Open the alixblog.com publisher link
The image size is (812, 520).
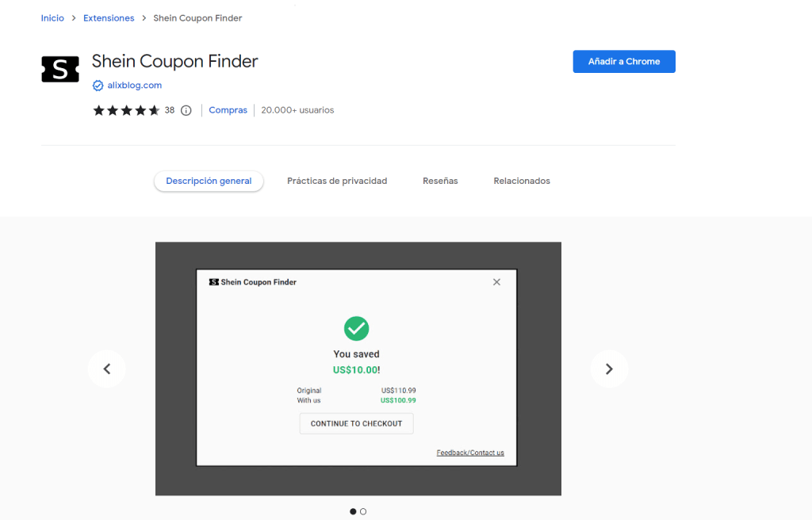click(x=135, y=86)
